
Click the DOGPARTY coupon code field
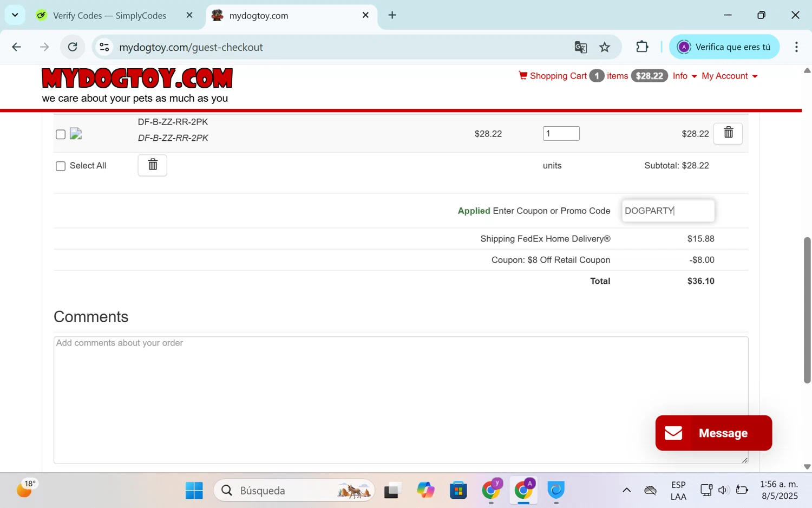point(668,211)
